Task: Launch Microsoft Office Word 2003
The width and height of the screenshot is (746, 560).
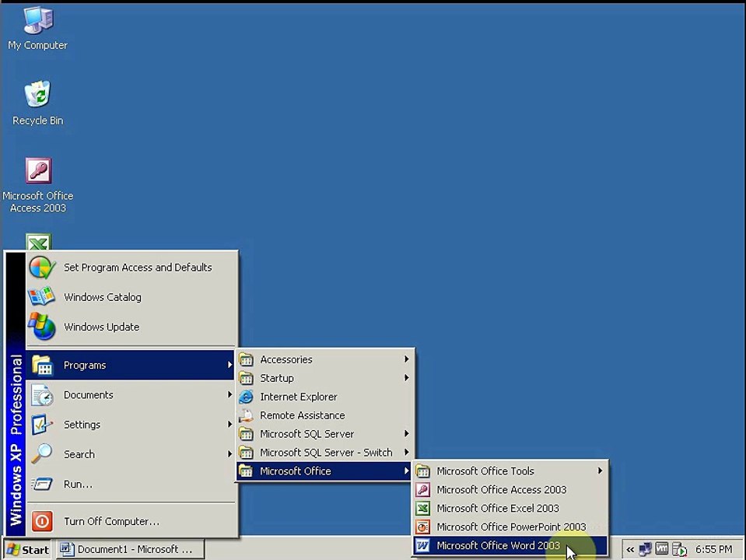Action: (x=510, y=546)
